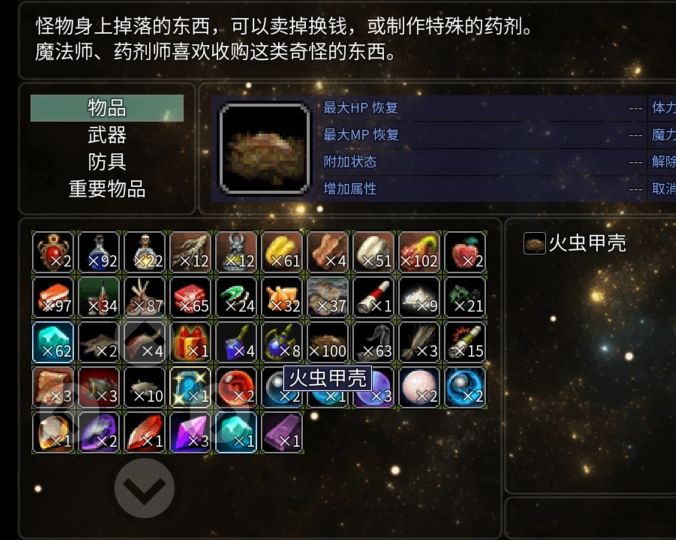Screen dimensions: 676x540
Task: Select the cyan crystal item ×62
Action: coord(53,343)
